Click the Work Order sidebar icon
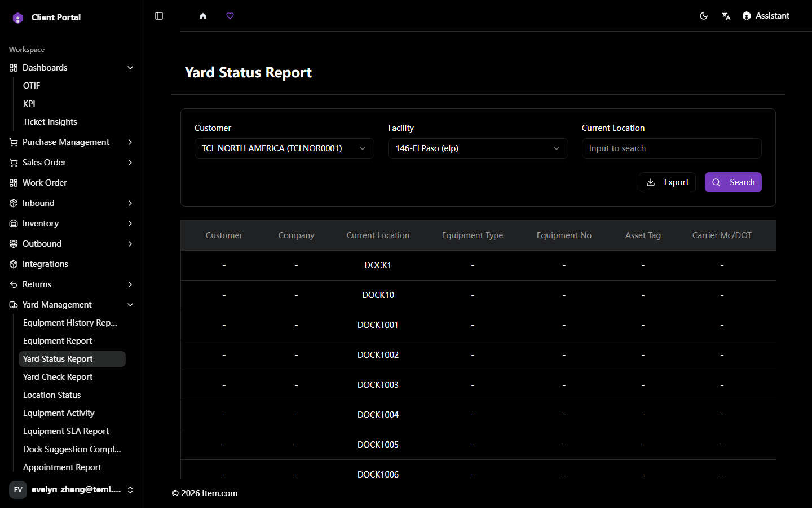 coord(14,183)
